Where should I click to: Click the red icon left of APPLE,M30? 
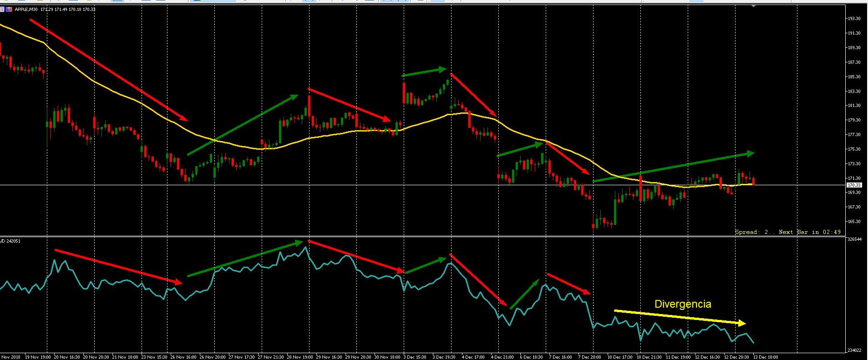9,9
